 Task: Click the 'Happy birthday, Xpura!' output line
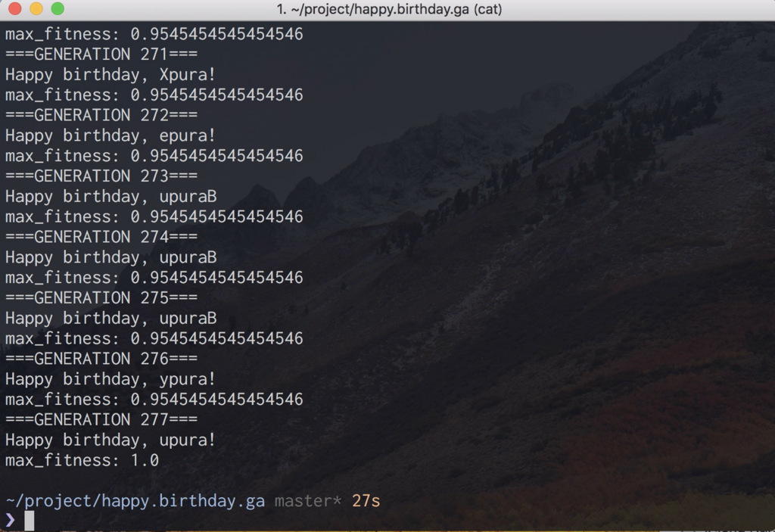[110, 75]
